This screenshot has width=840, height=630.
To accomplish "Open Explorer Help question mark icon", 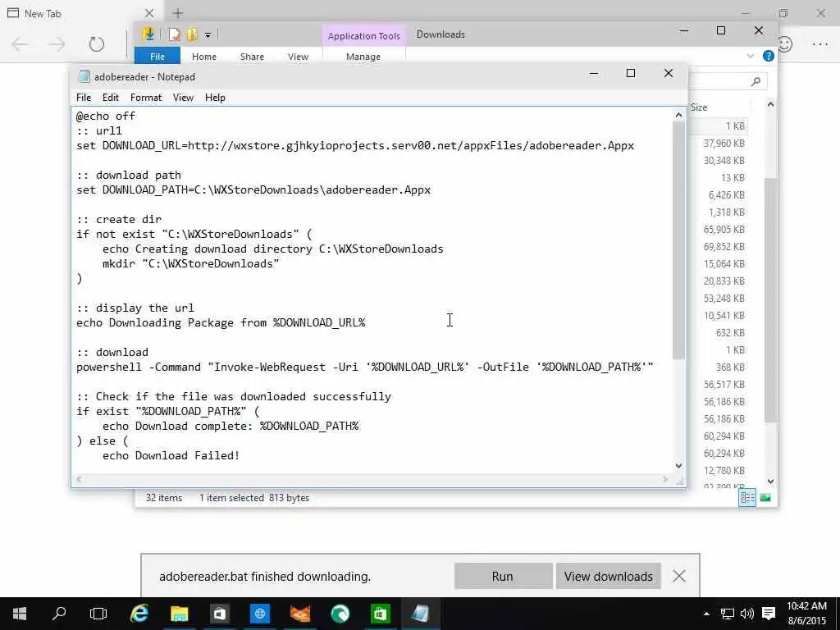I will coord(768,56).
